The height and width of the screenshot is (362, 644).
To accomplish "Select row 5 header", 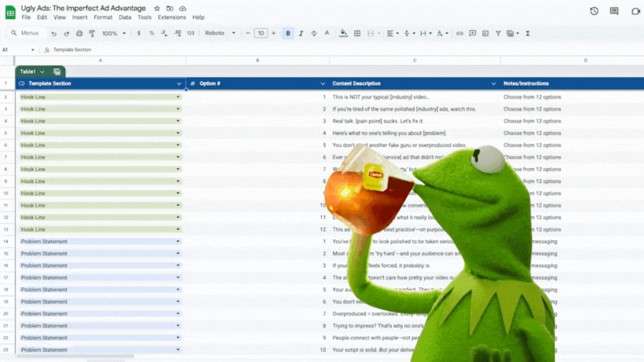I will point(5,133).
